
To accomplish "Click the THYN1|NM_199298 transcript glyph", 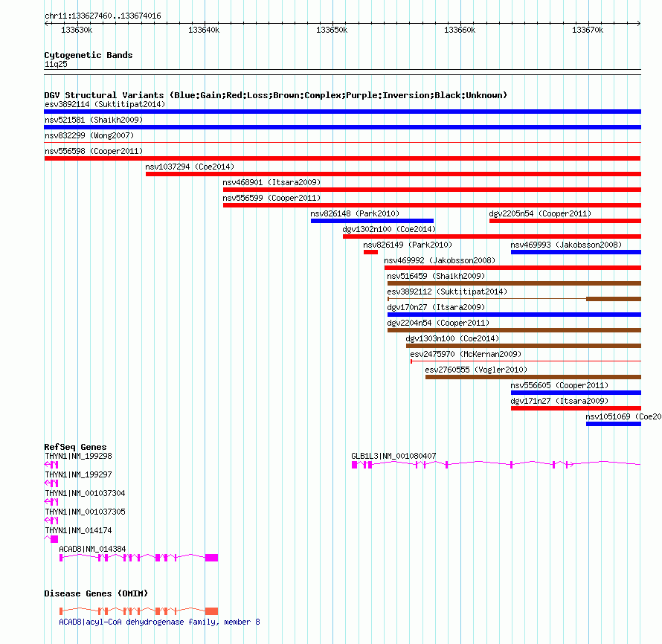I will click(x=51, y=465).
